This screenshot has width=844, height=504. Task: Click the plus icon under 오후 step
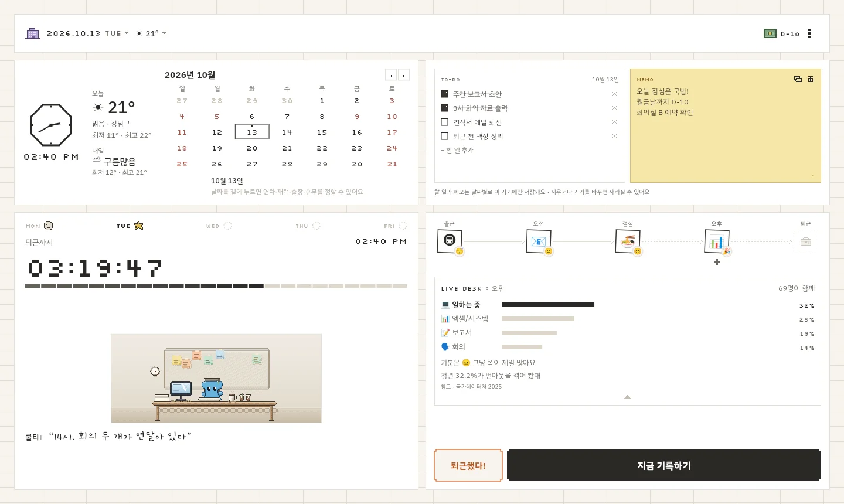(x=717, y=262)
